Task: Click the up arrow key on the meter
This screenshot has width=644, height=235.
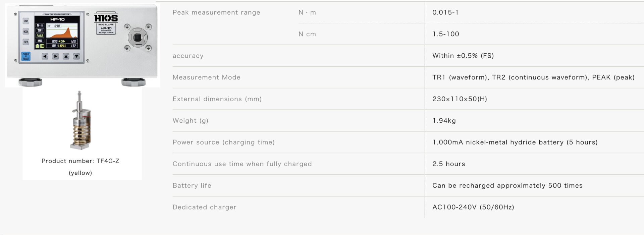Action: tap(66, 56)
